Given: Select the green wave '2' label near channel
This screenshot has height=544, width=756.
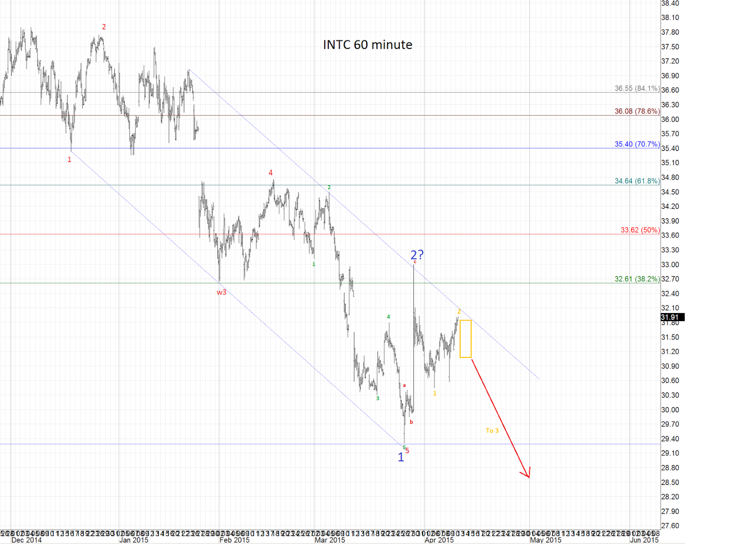Looking at the screenshot, I should click(329, 187).
